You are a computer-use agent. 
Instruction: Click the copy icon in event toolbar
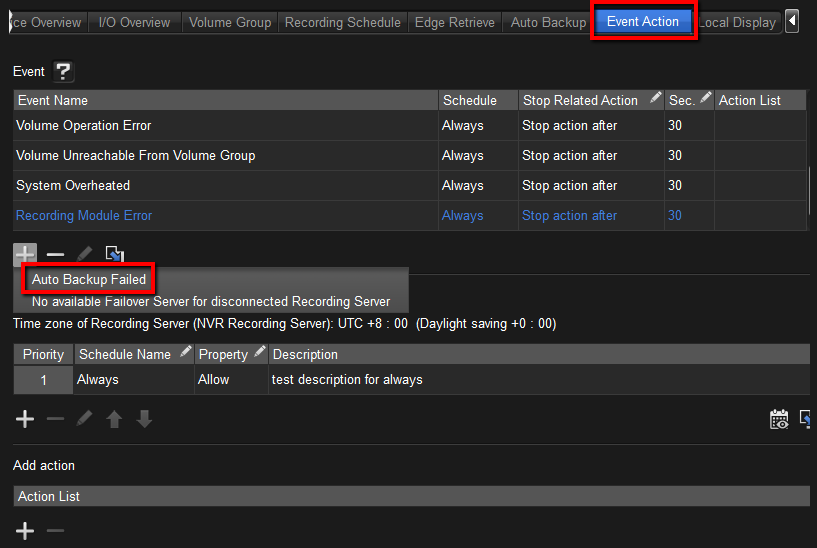click(x=115, y=254)
